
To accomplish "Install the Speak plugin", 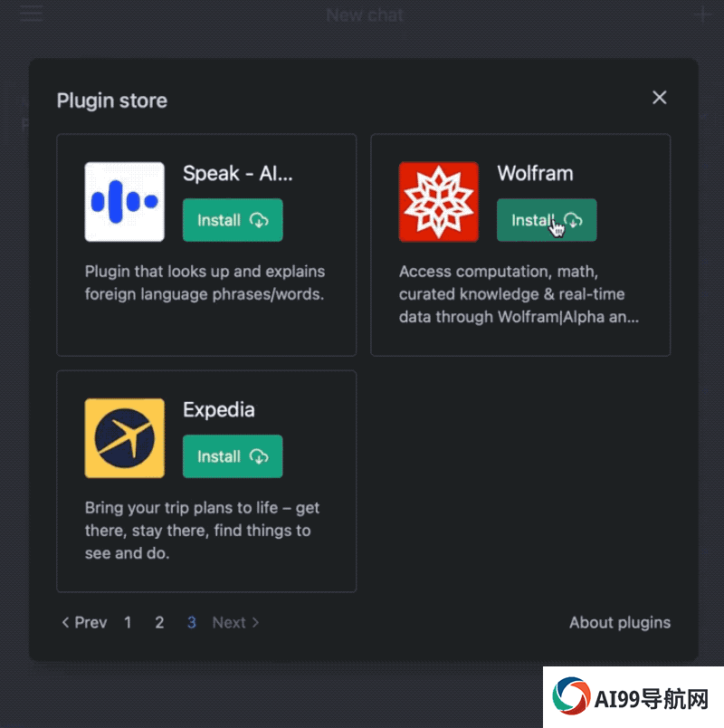I will 233,220.
